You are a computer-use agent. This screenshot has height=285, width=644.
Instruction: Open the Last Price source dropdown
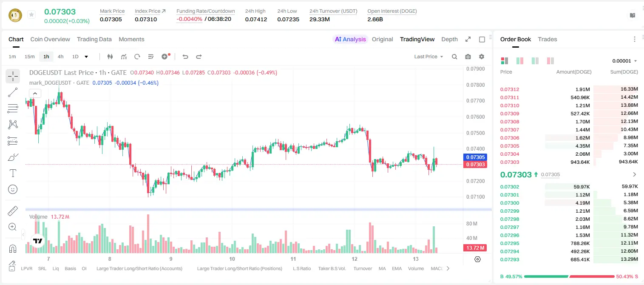coord(428,57)
